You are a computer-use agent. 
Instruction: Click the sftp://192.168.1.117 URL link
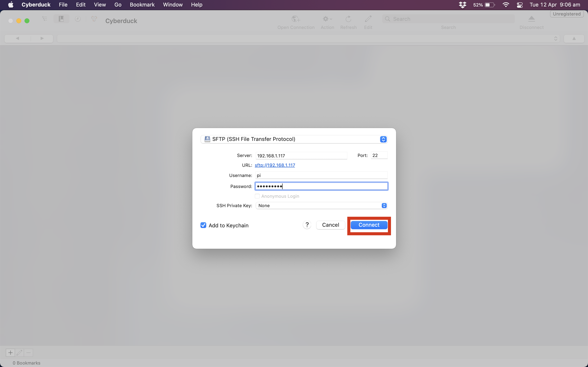(275, 165)
